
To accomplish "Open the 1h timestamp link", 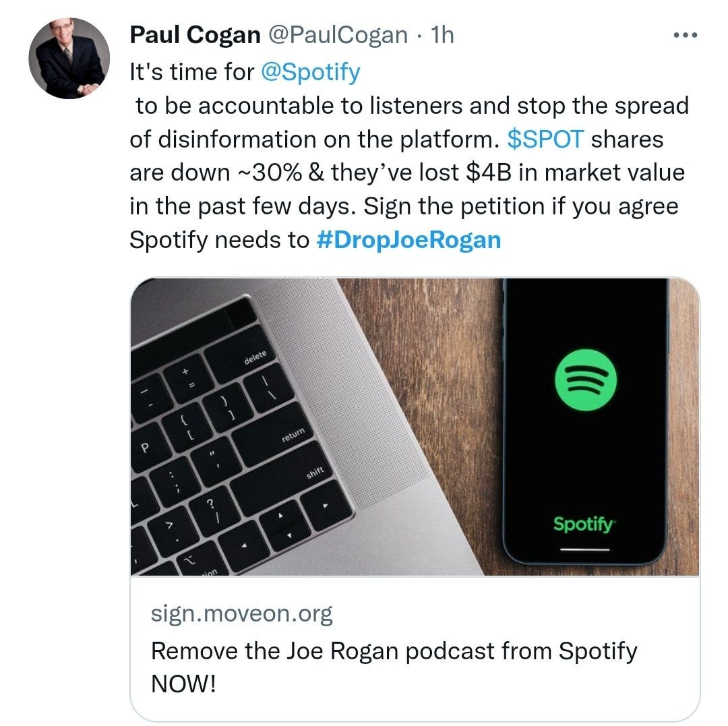I will pos(442,35).
